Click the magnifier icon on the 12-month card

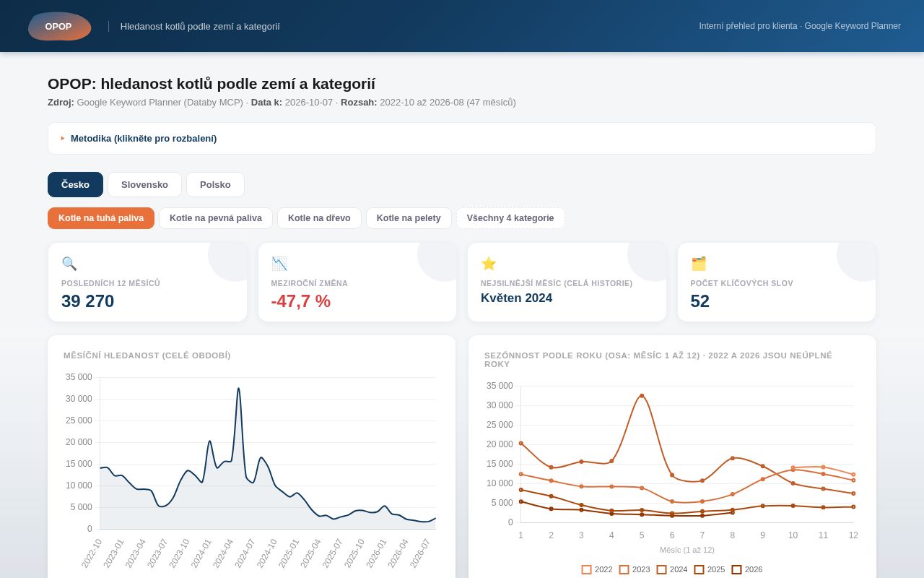pos(69,264)
